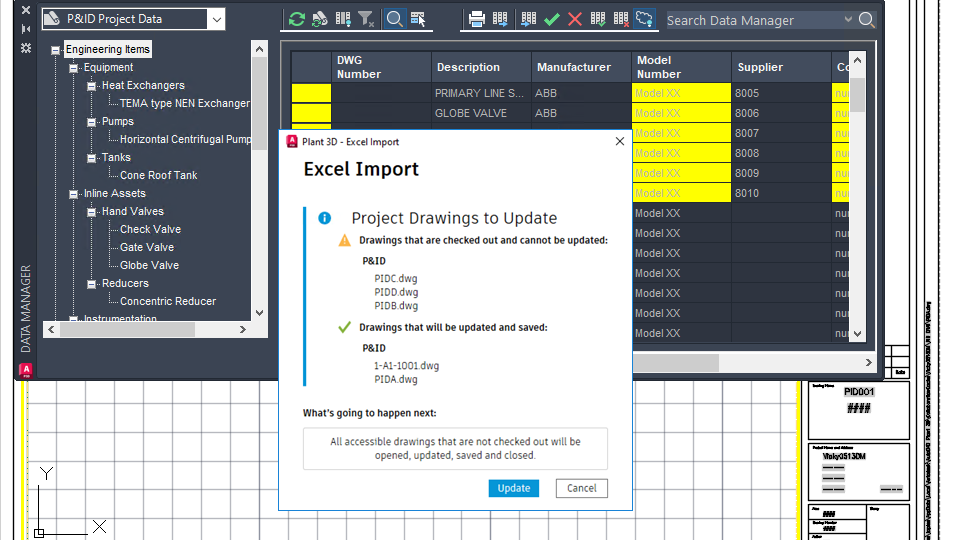Accept edit with green check icon
The height and width of the screenshot is (540, 960).
[552, 19]
